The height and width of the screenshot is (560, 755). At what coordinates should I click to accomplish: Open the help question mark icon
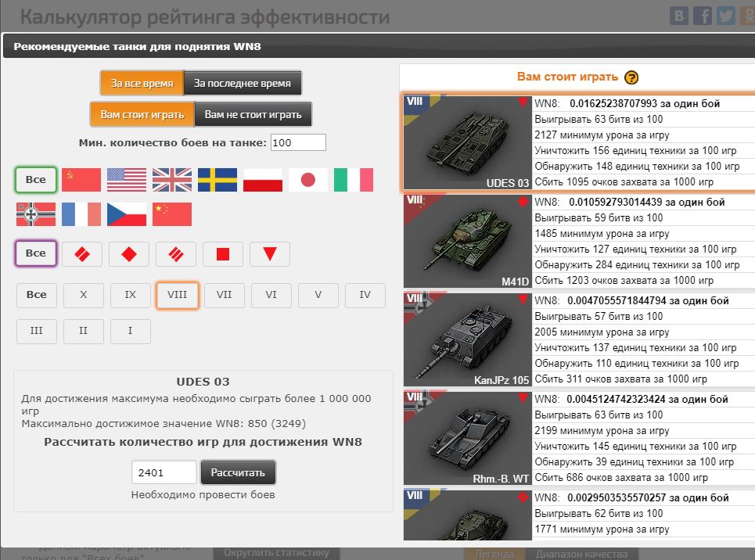point(631,77)
